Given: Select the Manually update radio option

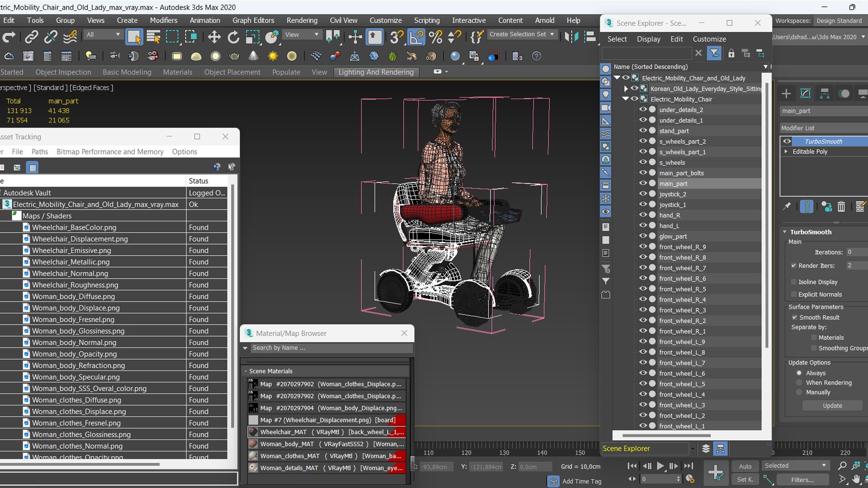Looking at the screenshot, I should (x=799, y=392).
